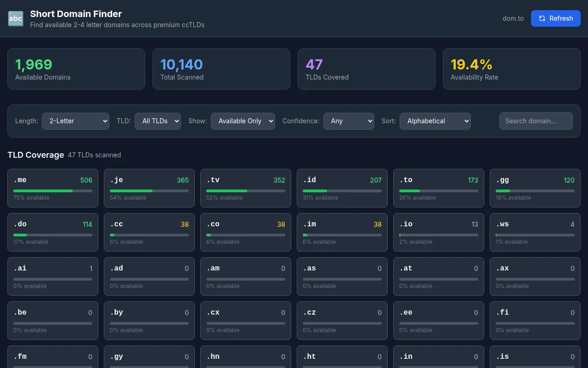588x368 pixels.
Task: Click the abc app logo icon
Action: click(x=16, y=18)
